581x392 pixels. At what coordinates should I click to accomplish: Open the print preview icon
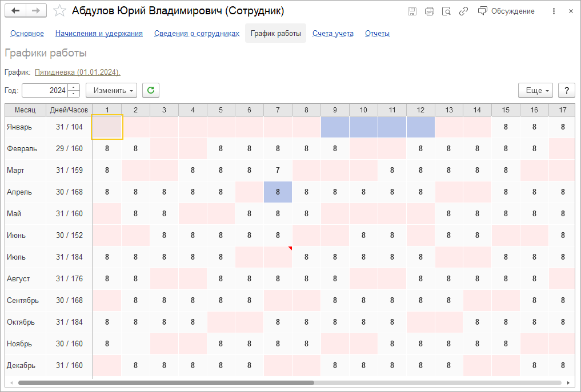446,11
